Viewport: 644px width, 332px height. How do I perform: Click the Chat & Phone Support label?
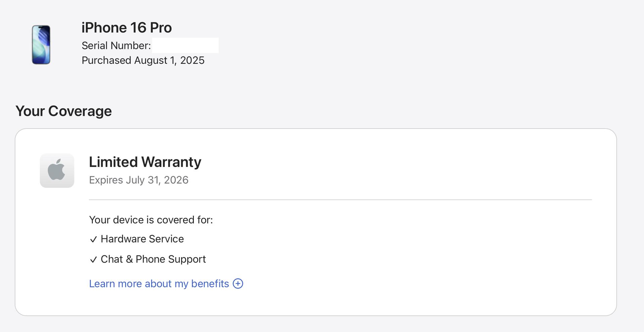click(153, 259)
